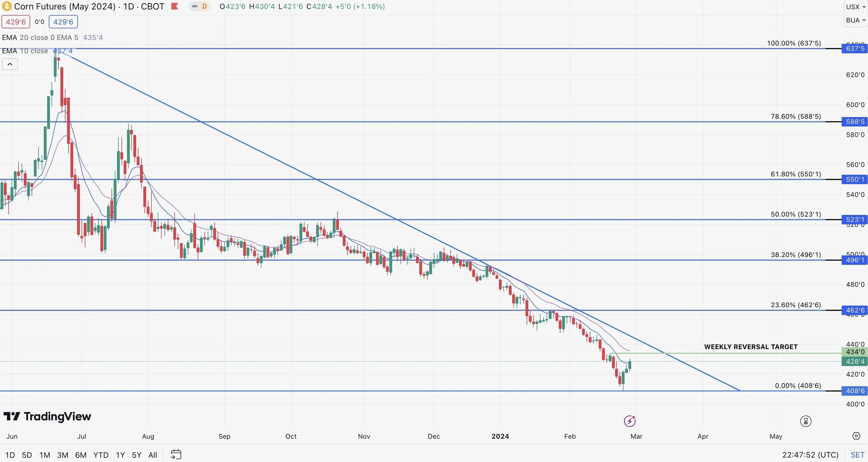Screen dimensions: 868x462
Task: Switch the range to 5Y
Action: click(136, 455)
